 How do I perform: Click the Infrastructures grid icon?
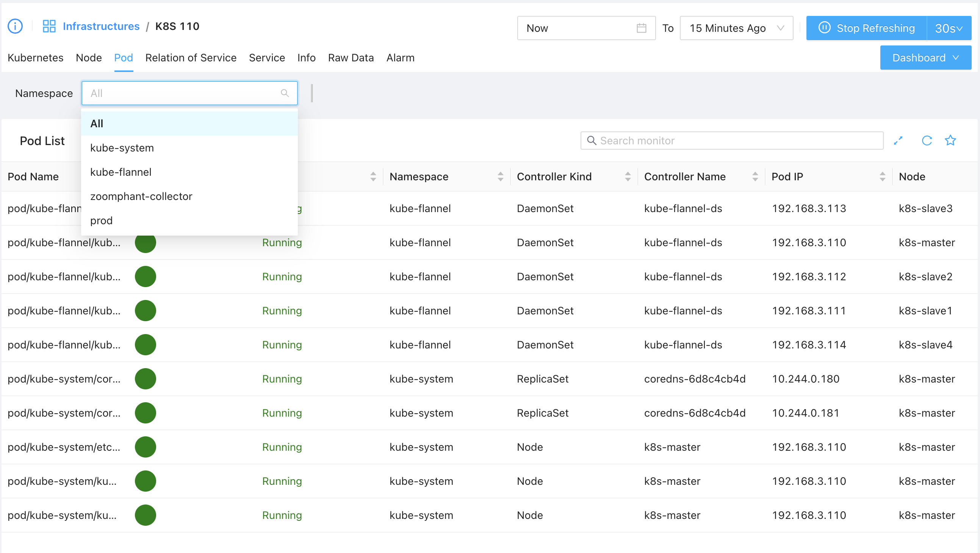[49, 26]
